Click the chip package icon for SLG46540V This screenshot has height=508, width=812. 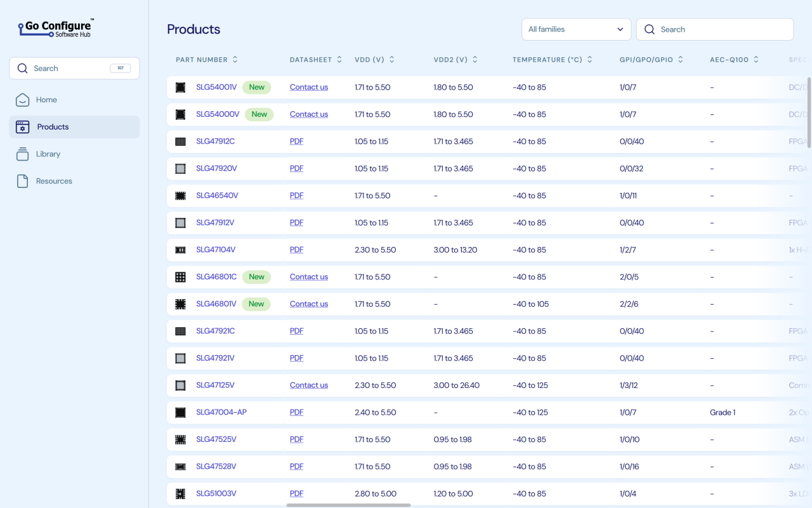click(x=180, y=196)
